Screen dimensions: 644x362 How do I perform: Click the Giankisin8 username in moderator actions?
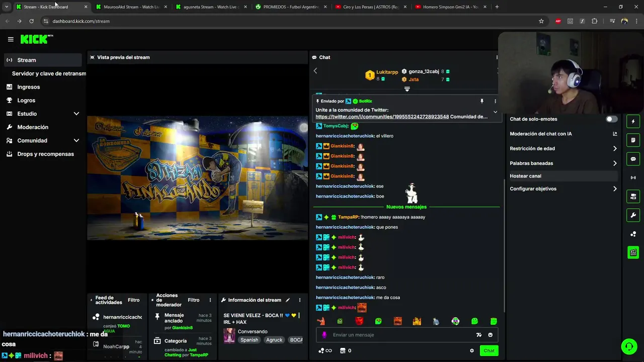[x=182, y=328]
